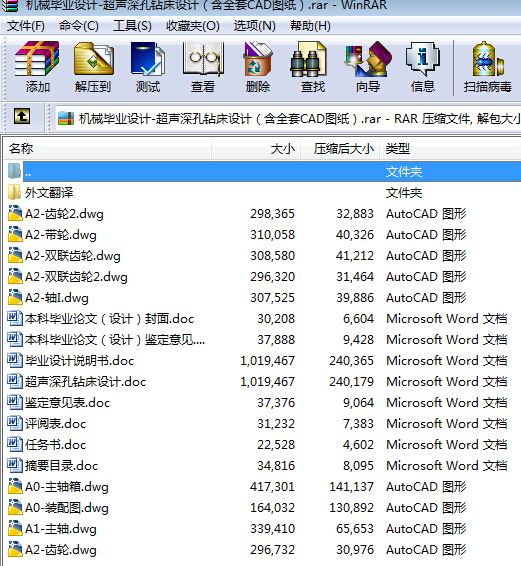Select file 任务书.doc
Image resolution: width=521 pixels, height=566 pixels.
click(55, 444)
